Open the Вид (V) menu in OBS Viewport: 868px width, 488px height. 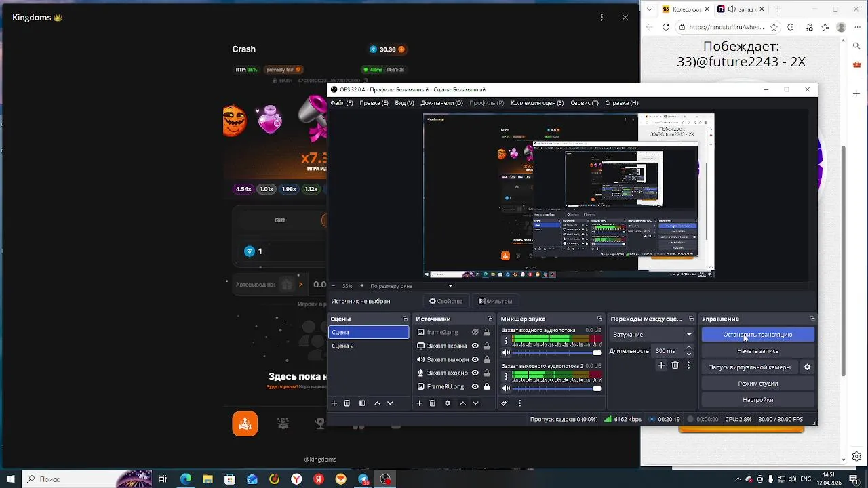tap(404, 103)
